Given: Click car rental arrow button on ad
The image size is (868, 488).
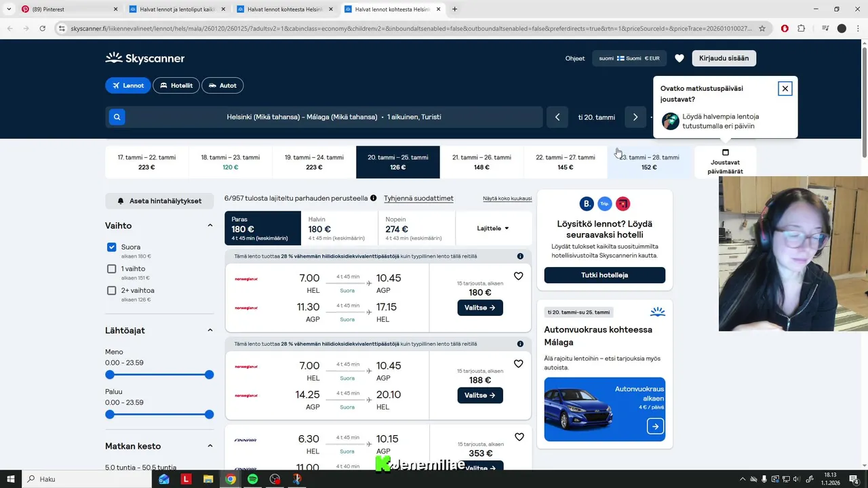Looking at the screenshot, I should tap(655, 426).
